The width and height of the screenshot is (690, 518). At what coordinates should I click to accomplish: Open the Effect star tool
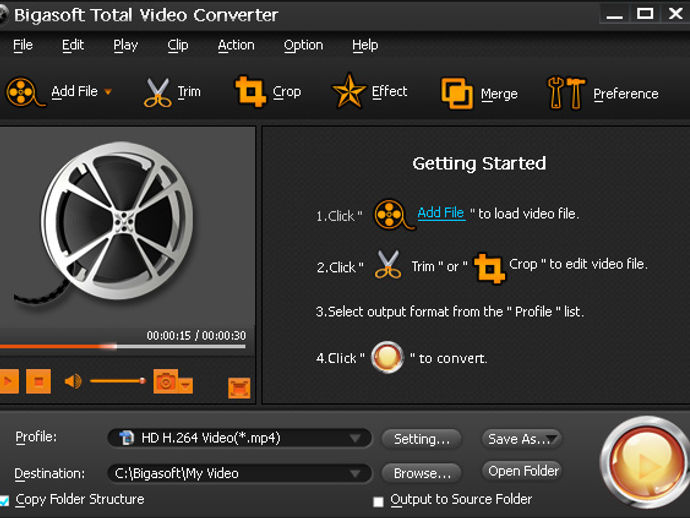click(x=349, y=91)
